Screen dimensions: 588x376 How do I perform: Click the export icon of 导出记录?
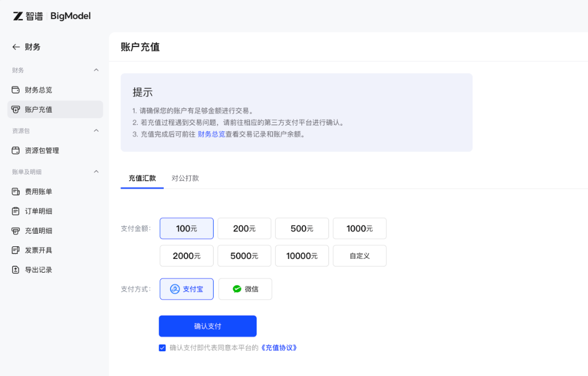coord(16,270)
